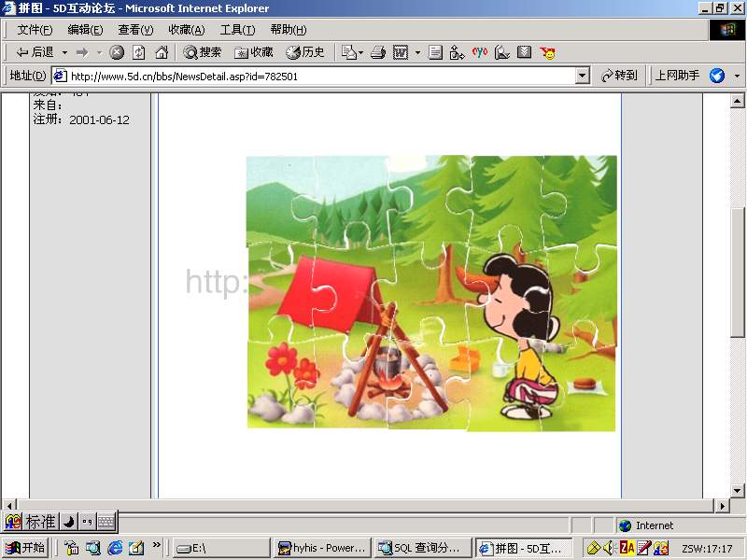Toggle the IME punctuation mode button
747x560 pixels.
point(87,522)
